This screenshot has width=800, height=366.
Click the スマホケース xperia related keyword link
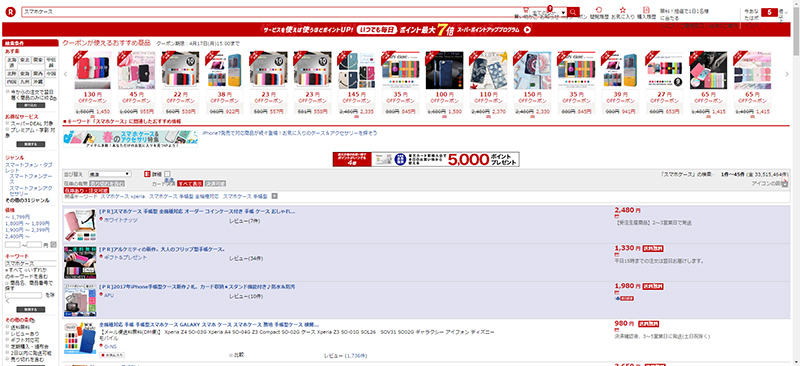click(123, 196)
